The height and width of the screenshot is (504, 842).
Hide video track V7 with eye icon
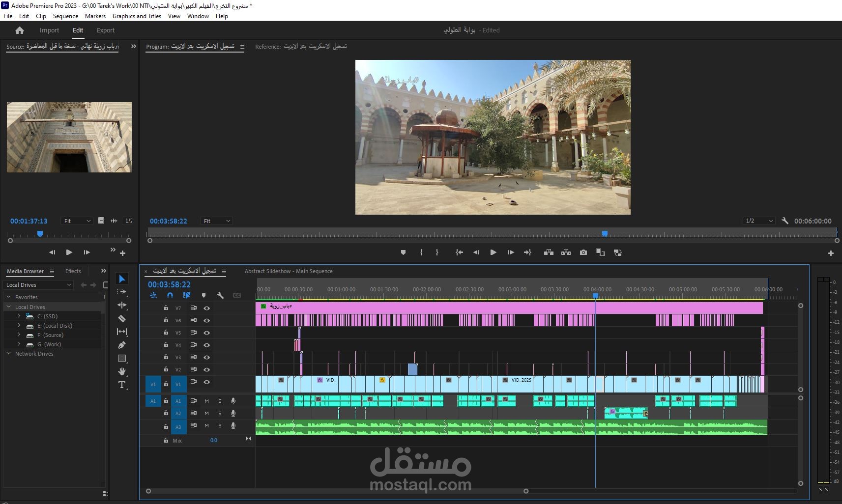(207, 308)
